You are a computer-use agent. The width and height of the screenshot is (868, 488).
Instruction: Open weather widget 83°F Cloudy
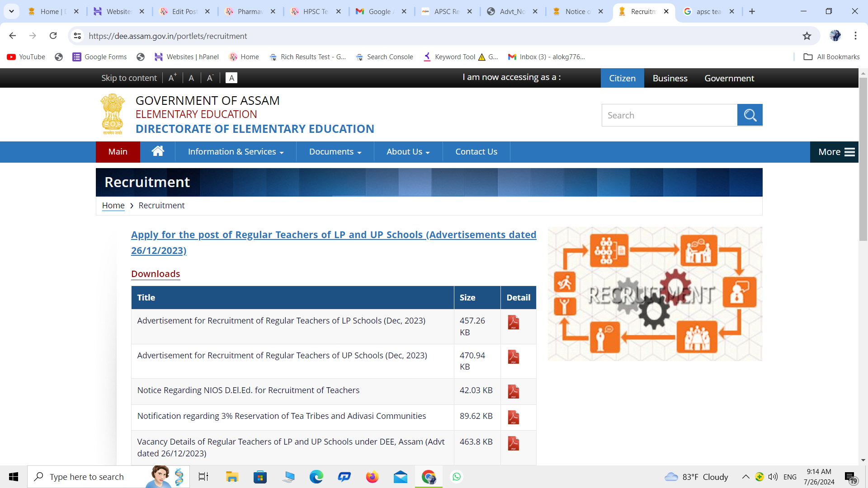pyautogui.click(x=696, y=477)
